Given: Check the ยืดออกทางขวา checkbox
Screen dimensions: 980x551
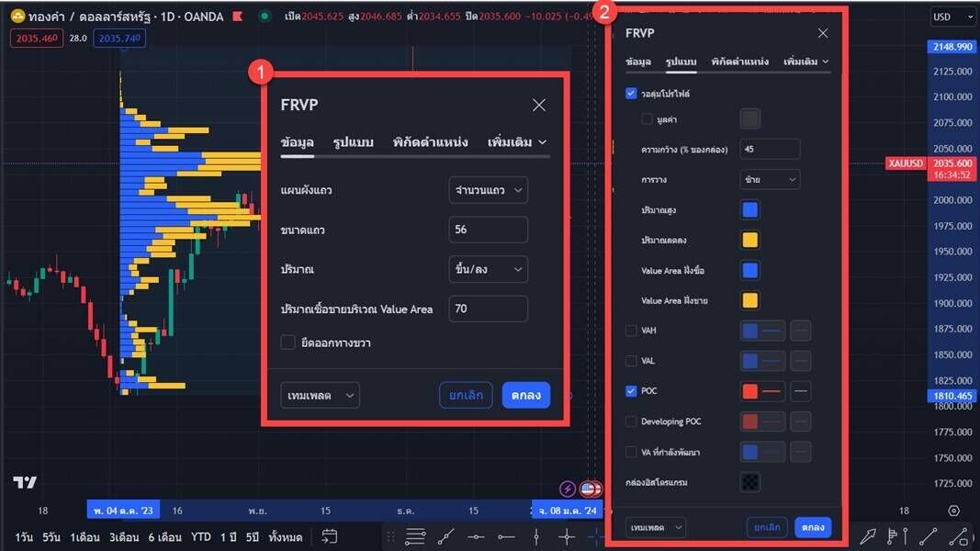Looking at the screenshot, I should click(x=287, y=343).
